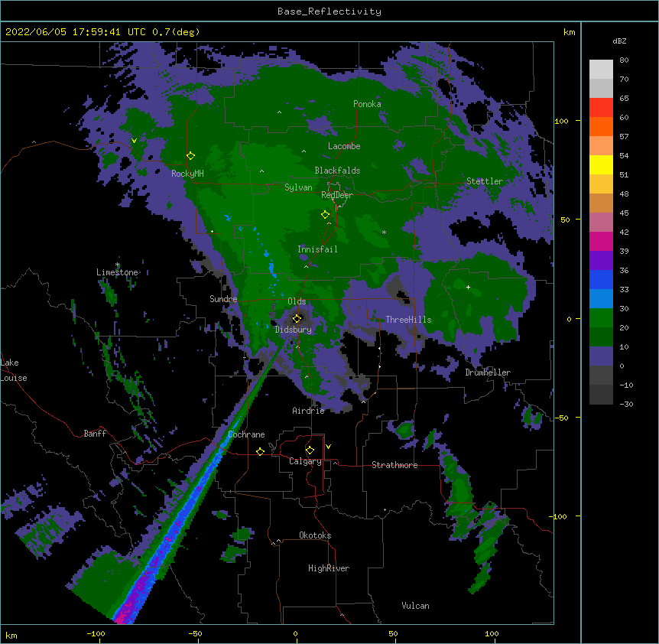Click the Okotoks town label
Image resolution: width=659 pixels, height=644 pixels.
[315, 535]
